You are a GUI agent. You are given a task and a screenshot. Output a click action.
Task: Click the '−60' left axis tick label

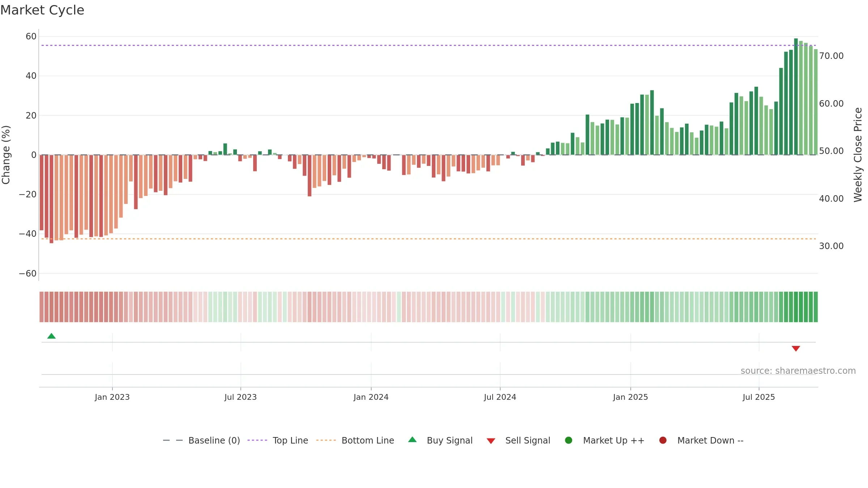[x=28, y=274]
